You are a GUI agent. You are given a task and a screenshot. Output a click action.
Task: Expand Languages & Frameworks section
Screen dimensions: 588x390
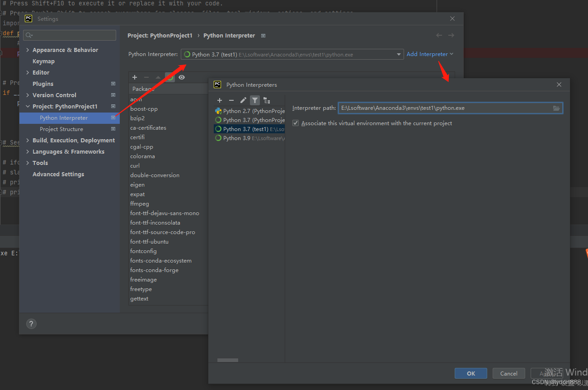[28, 151]
